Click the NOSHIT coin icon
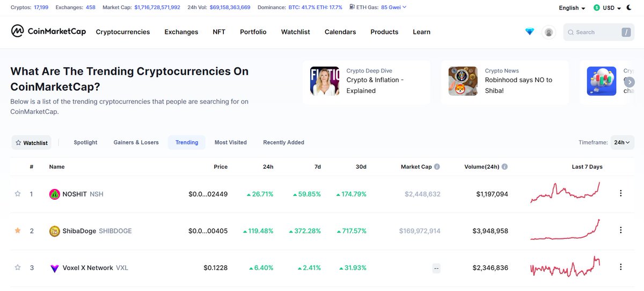The height and width of the screenshot is (291, 644). coord(54,194)
